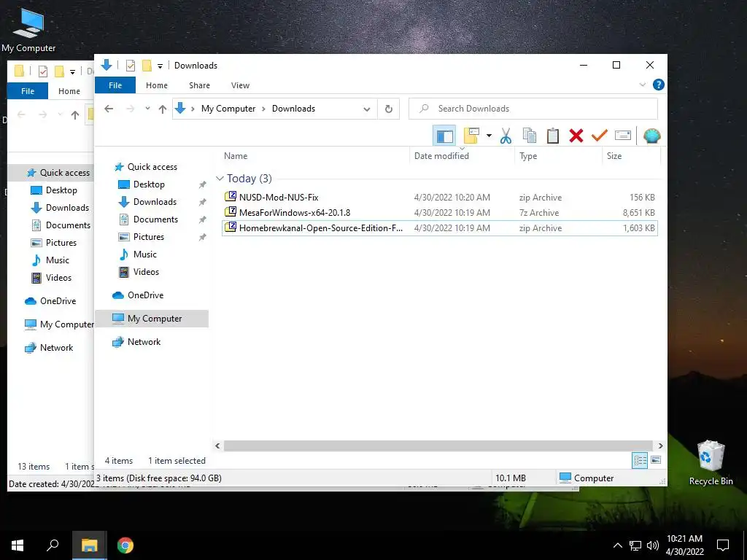Go up one folder level in Downloads
The image size is (747, 560).
[x=163, y=109]
